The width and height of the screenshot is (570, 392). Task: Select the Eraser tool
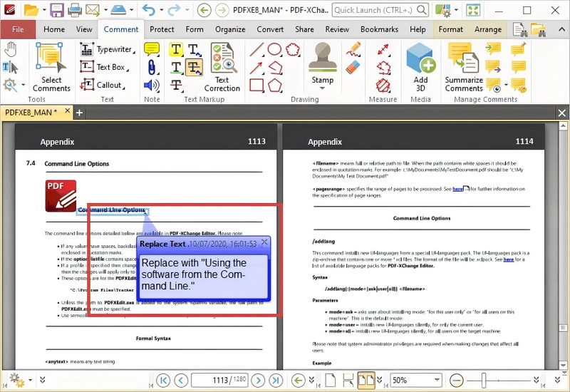pyautogui.click(x=353, y=68)
